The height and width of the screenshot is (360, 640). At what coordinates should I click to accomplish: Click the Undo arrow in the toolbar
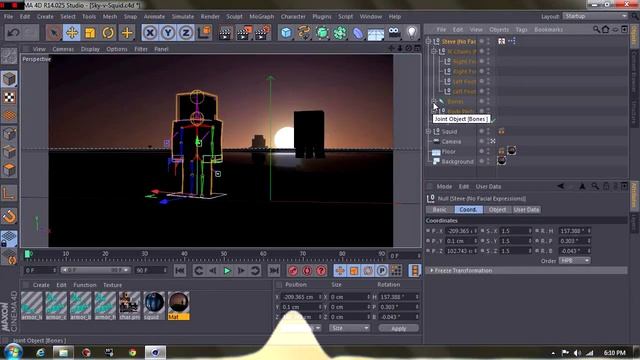[13, 33]
